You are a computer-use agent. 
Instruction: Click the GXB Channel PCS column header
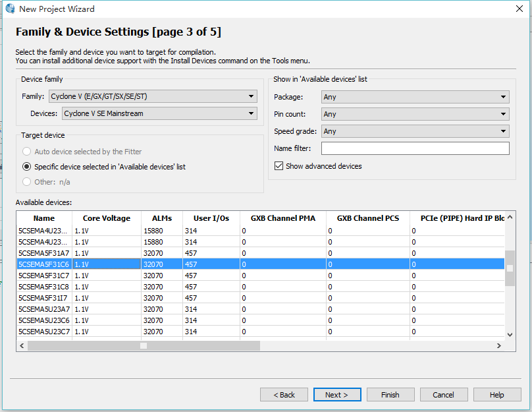tap(368, 218)
